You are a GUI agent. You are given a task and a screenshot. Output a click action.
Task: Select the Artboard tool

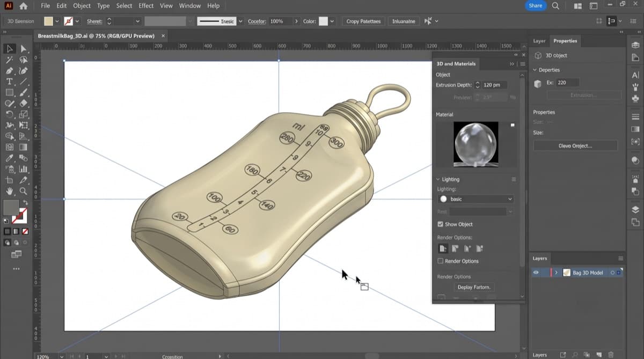pyautogui.click(x=9, y=180)
